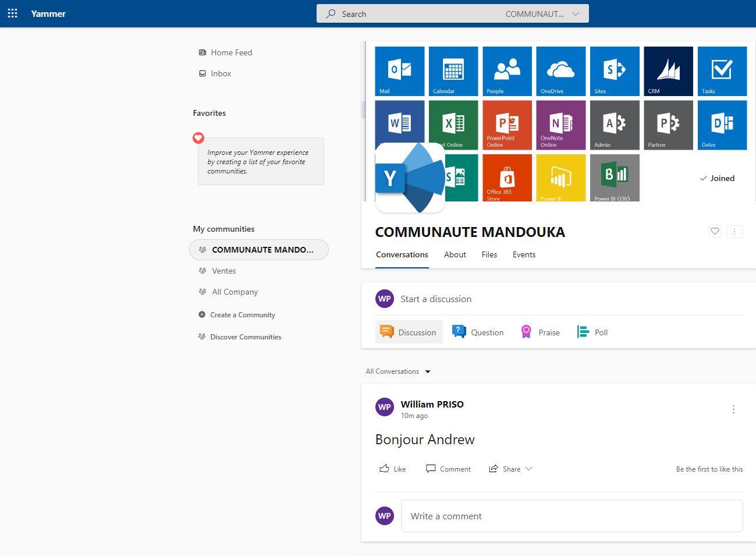Click the Word tile in cover image
756x556 pixels.
click(x=400, y=121)
